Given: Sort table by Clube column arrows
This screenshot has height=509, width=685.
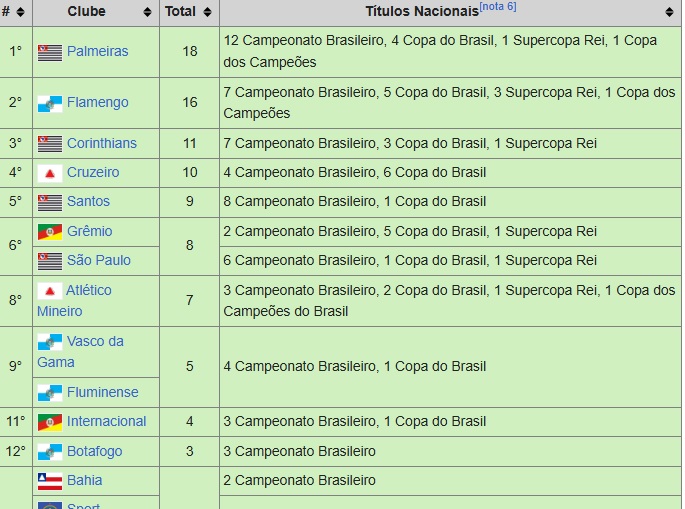Looking at the screenshot, I should point(148,12).
